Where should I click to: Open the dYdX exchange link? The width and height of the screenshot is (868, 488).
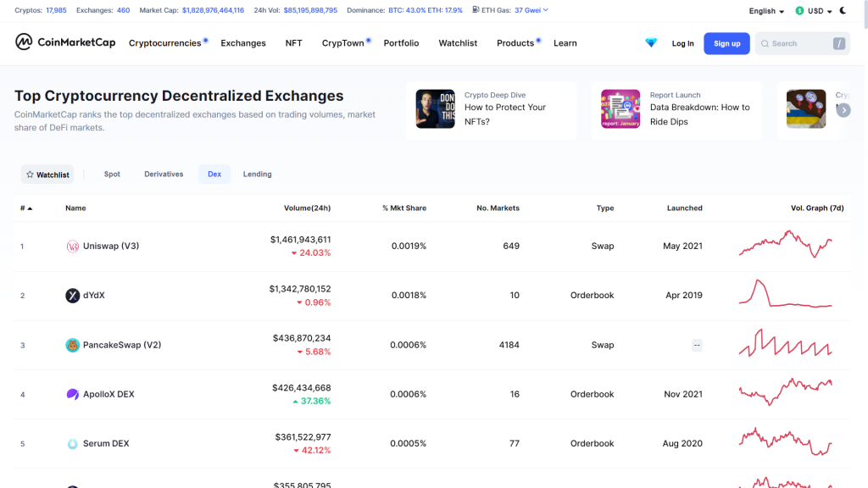(x=93, y=296)
